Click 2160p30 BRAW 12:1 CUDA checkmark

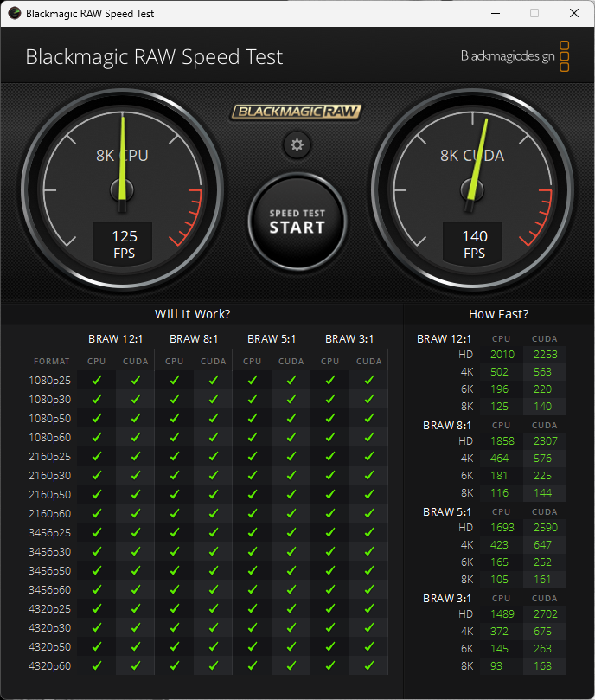pos(136,475)
